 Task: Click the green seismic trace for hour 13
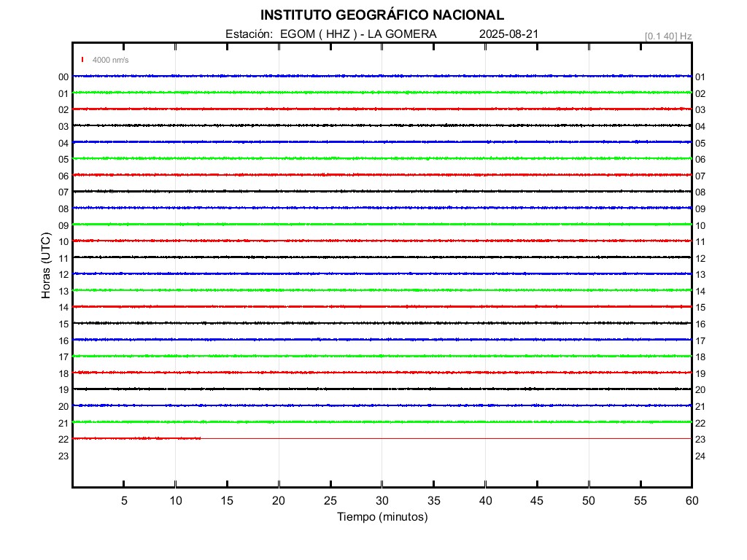(x=382, y=290)
